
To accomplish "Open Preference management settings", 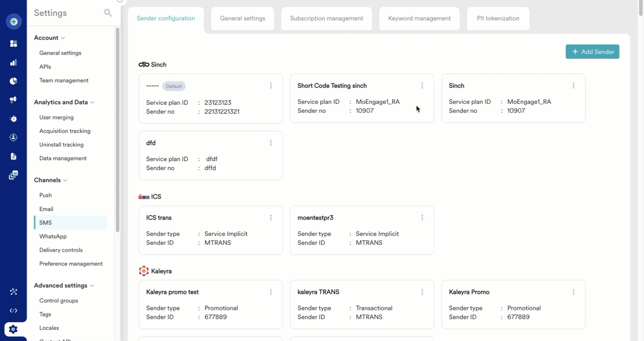I will click(x=71, y=264).
